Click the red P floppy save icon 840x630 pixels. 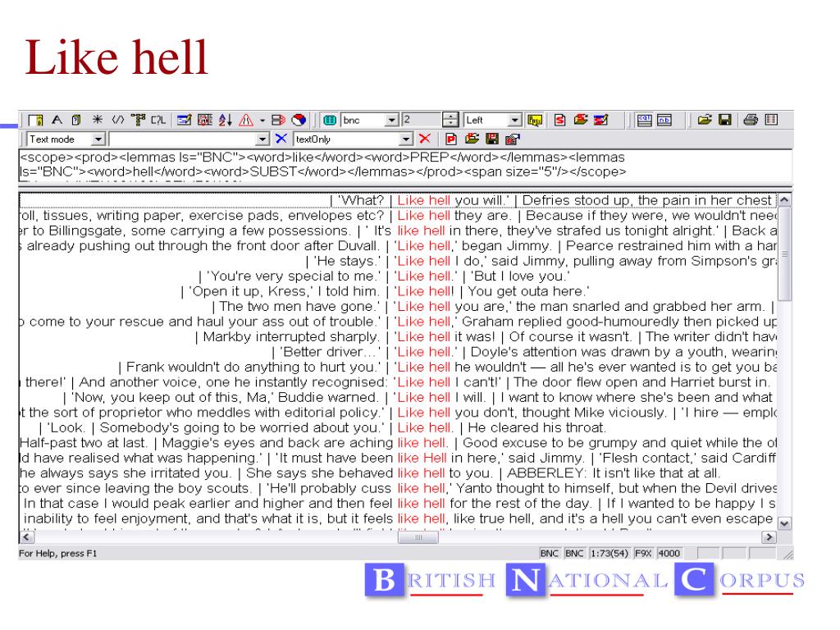(x=492, y=139)
